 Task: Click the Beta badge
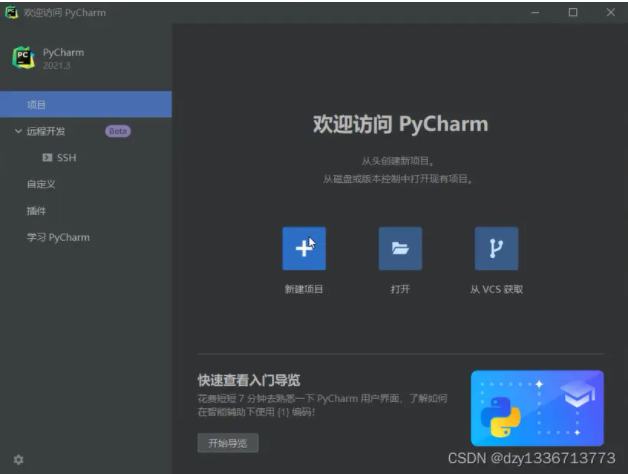(118, 131)
